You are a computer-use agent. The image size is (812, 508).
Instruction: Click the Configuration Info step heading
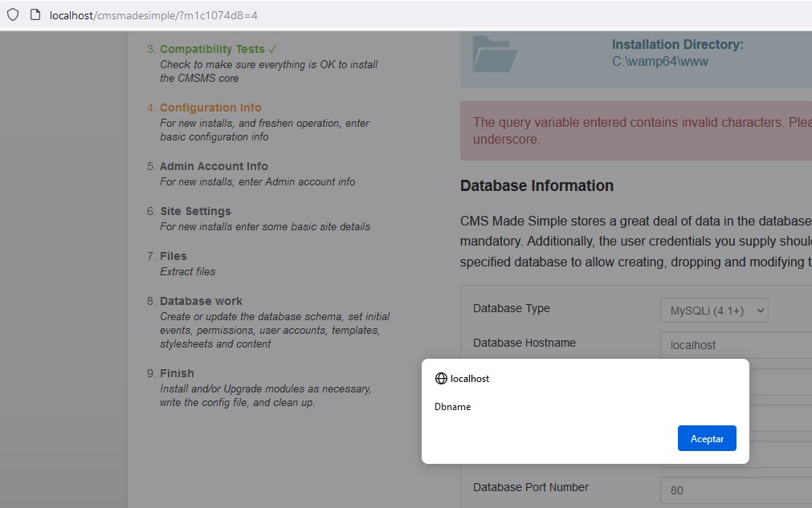[210, 108]
